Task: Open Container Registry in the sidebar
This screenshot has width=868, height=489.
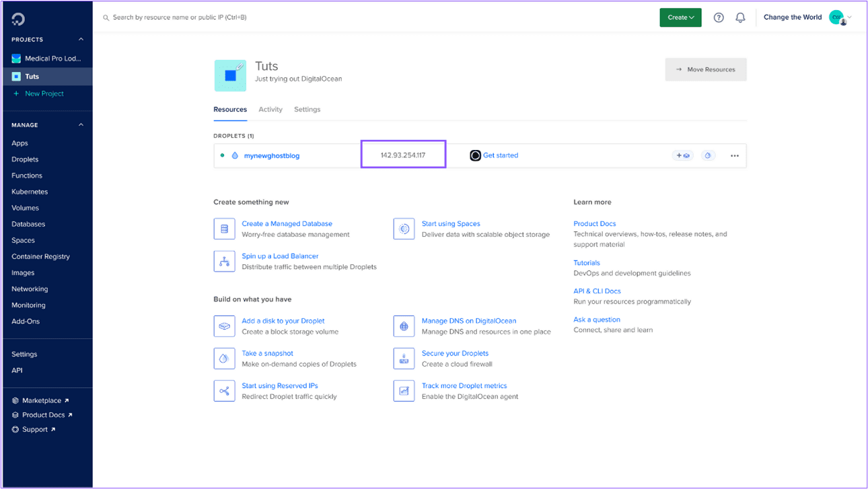Action: pos(40,256)
